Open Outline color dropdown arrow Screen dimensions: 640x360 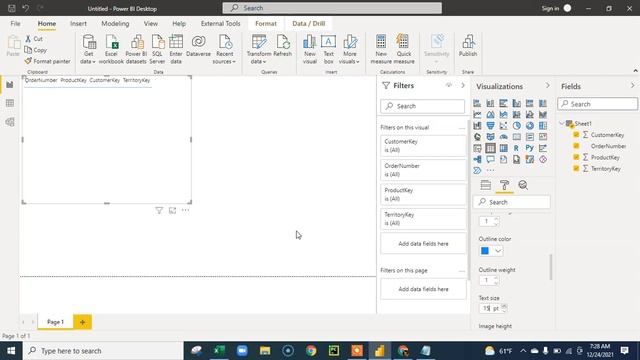[x=498, y=251]
